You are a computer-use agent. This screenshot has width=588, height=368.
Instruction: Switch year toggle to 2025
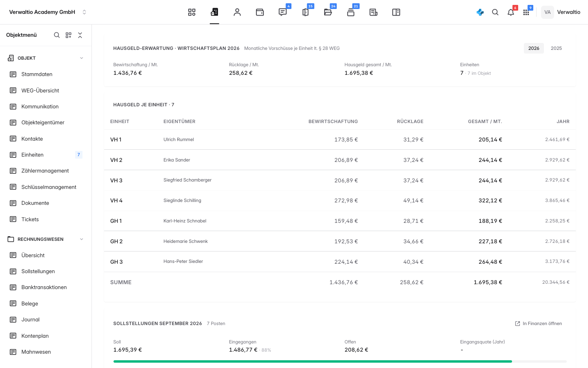556,48
